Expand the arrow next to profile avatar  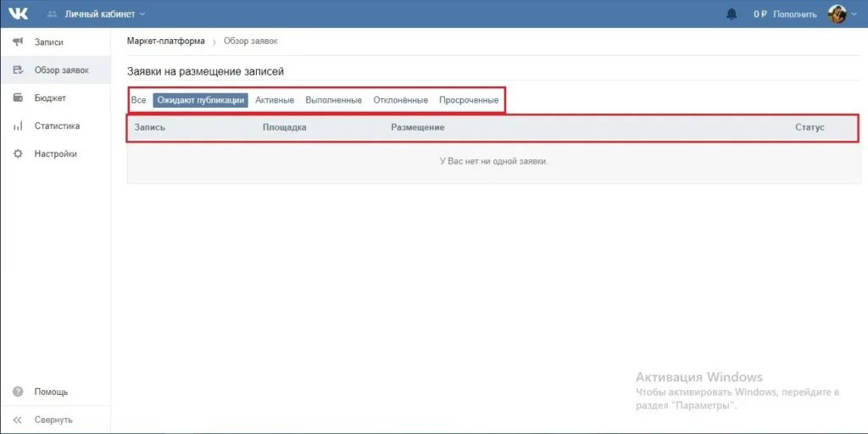pos(854,14)
